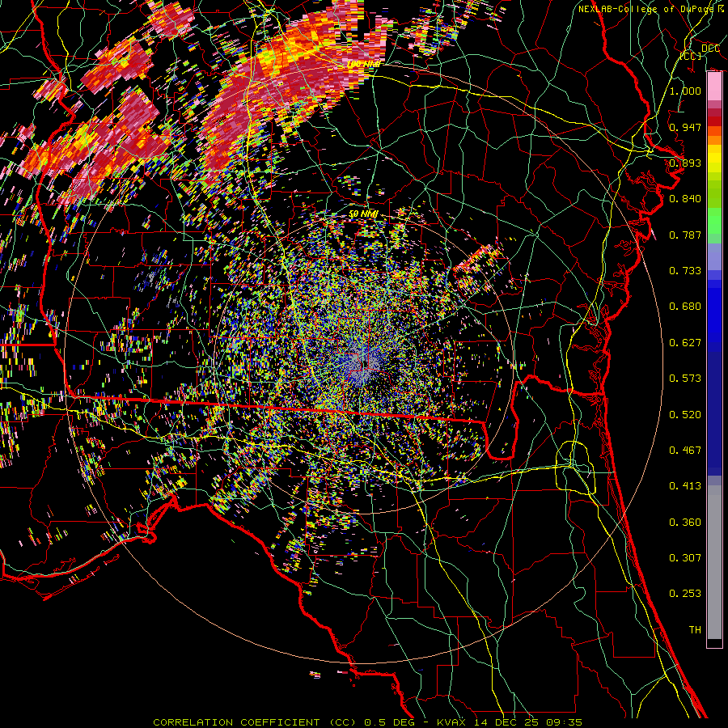This screenshot has width=728, height=728.
Task: Click the 50 NMI range ring label
Action: (363, 214)
